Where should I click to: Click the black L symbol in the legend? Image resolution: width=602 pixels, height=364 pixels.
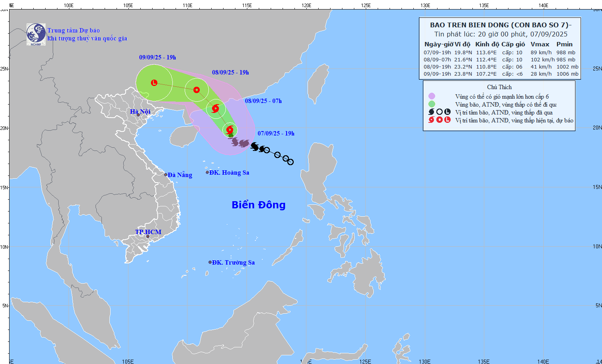pos(447,112)
